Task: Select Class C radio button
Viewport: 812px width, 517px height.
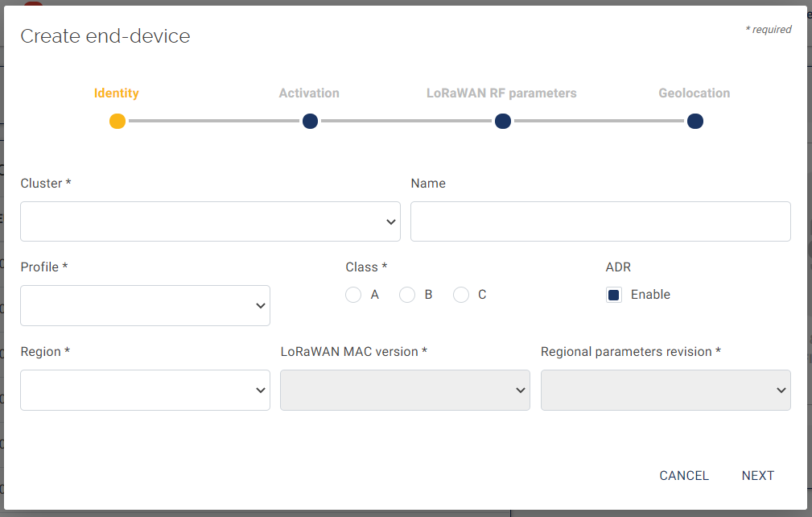Action: [461, 295]
